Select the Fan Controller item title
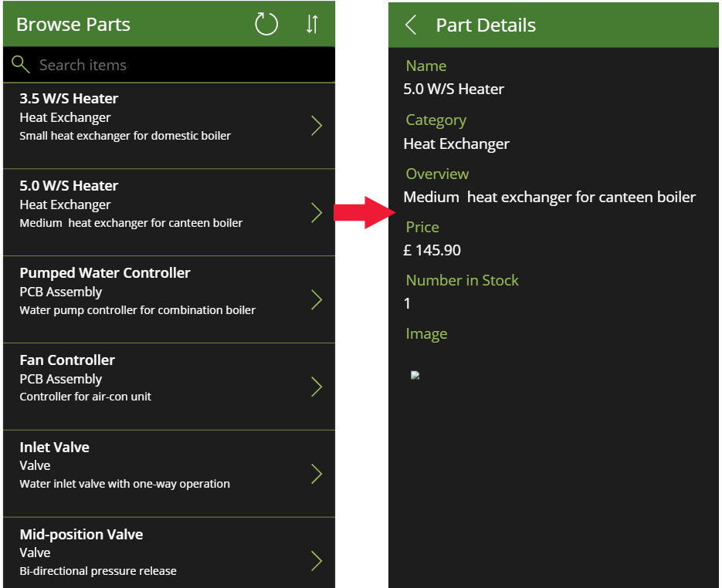The height and width of the screenshot is (588, 722). click(67, 360)
